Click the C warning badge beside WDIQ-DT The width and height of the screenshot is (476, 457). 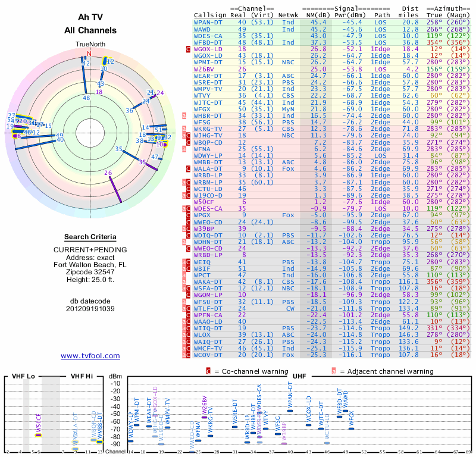[188, 235]
